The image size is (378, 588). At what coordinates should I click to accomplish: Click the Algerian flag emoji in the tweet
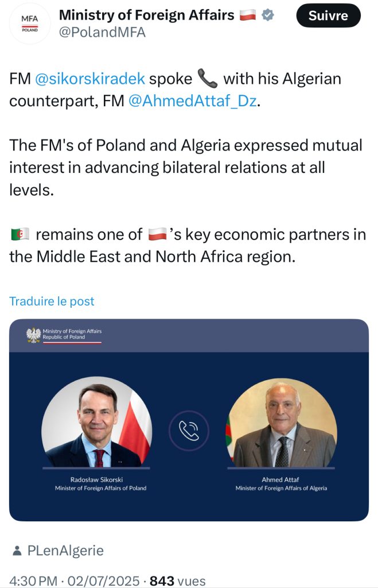click(20, 234)
